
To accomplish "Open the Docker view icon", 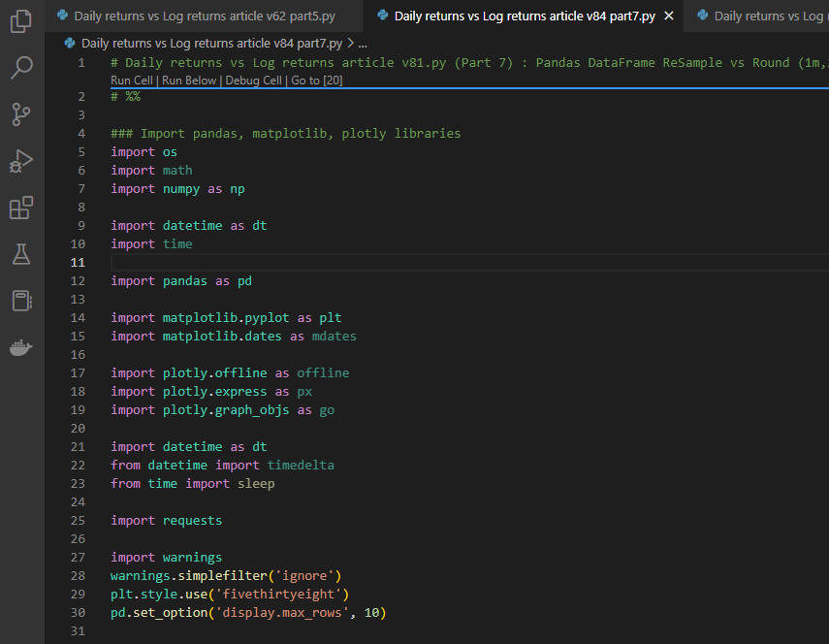I will [x=21, y=347].
